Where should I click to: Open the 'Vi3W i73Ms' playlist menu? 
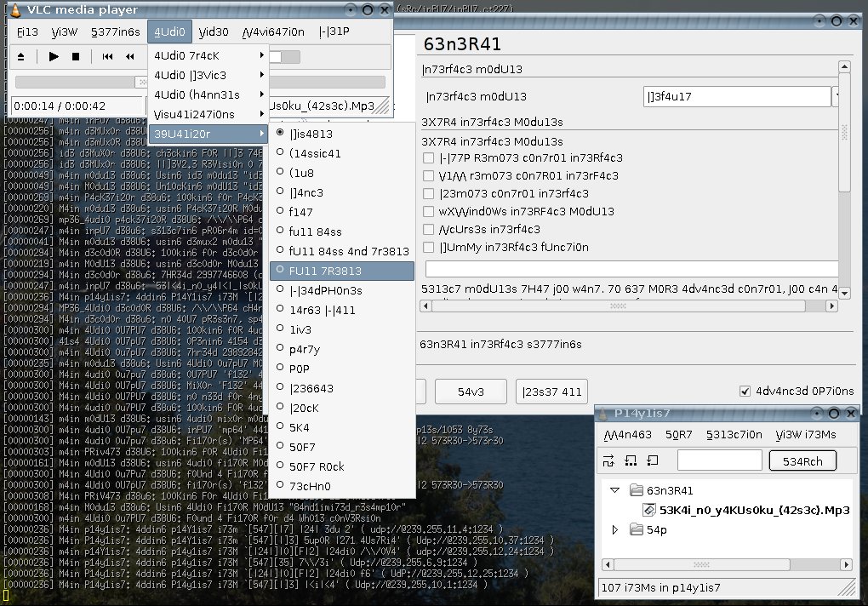(805, 434)
